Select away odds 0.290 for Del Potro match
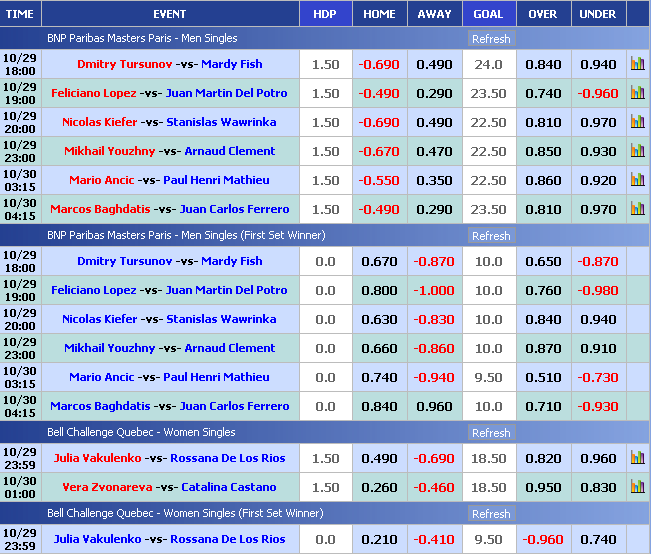The width and height of the screenshot is (651, 554). pos(434,93)
